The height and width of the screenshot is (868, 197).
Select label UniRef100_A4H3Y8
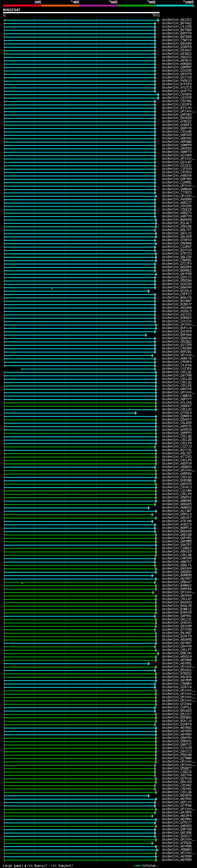coord(176,389)
